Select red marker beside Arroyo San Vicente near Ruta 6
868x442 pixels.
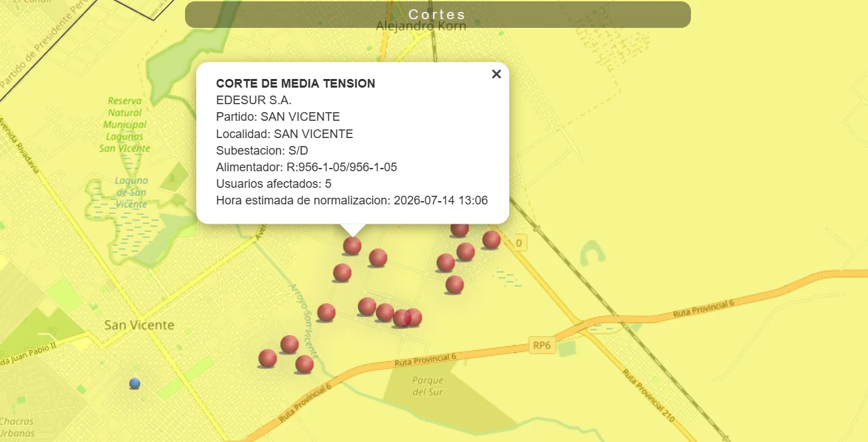(304, 364)
